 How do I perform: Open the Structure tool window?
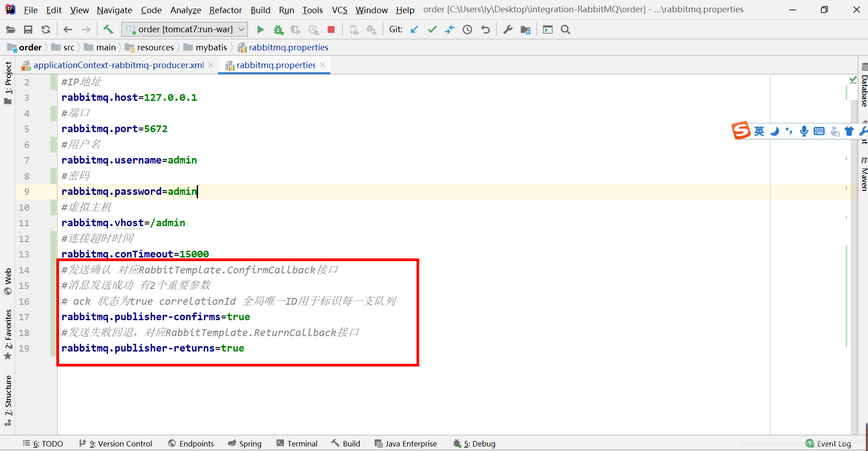pyautogui.click(x=8, y=400)
